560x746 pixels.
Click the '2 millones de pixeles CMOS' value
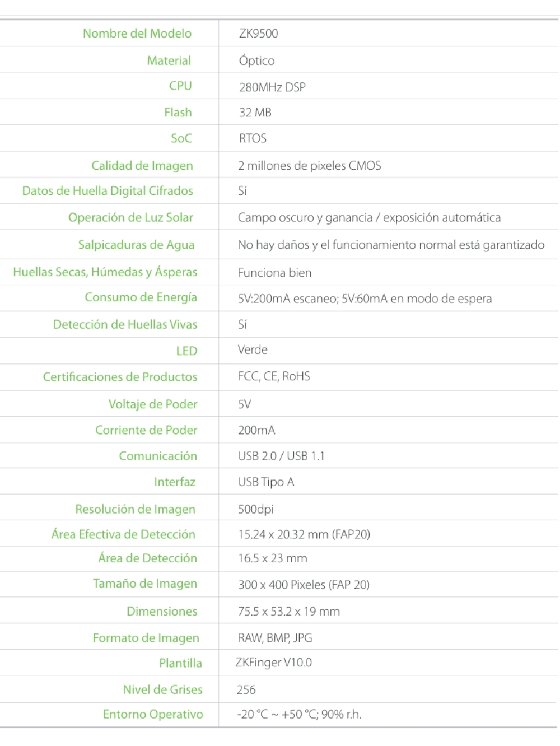309,166
